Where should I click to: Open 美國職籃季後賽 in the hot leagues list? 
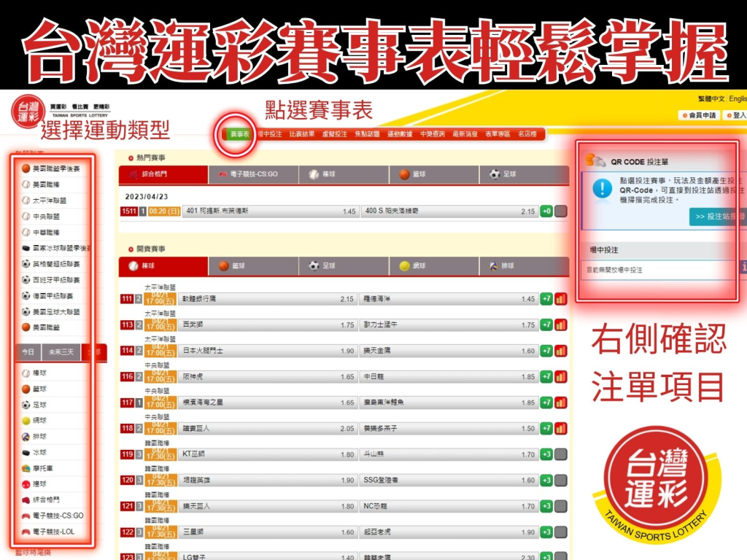[x=50, y=168]
